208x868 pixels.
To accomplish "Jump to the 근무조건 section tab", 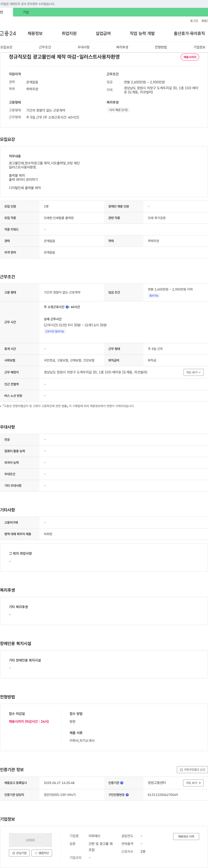I will 45,47.
